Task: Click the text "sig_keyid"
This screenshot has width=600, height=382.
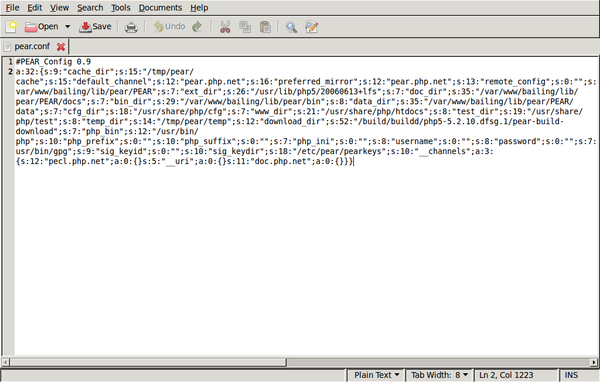Action: coord(121,151)
